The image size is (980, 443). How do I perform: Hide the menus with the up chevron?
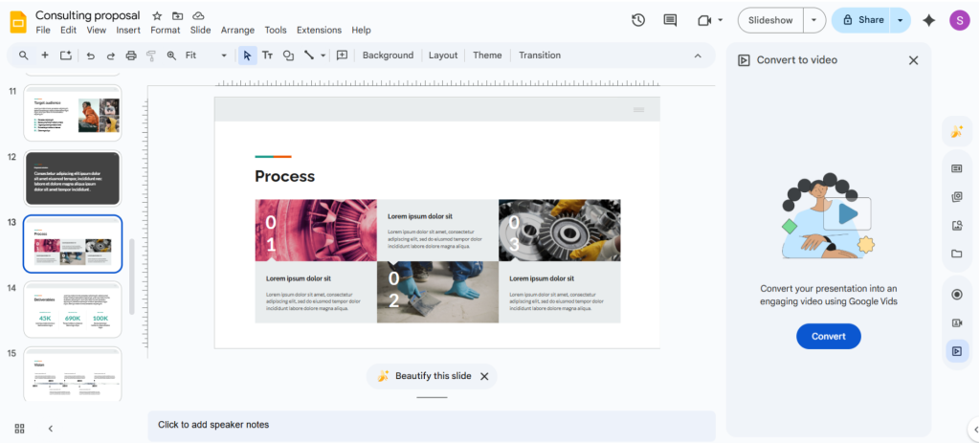(x=698, y=55)
